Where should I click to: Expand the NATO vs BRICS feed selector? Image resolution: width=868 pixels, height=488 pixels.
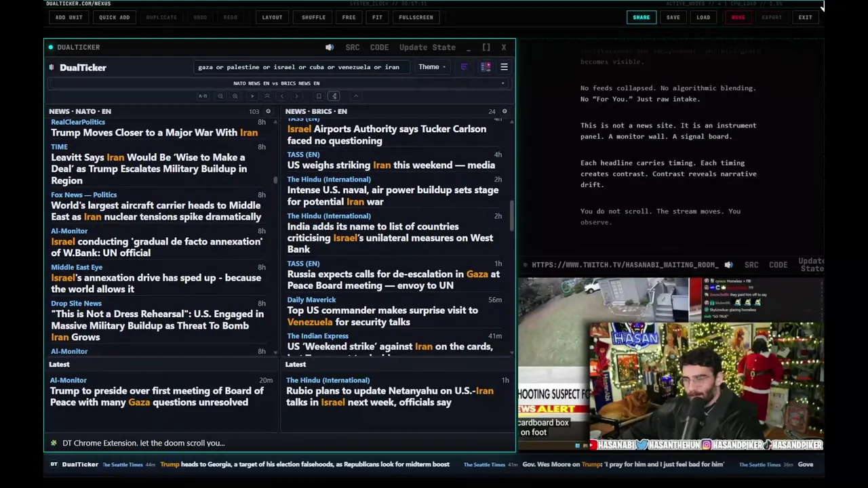click(x=279, y=83)
